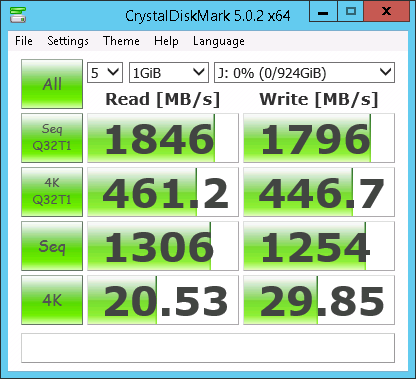This screenshot has height=379, width=416.
Task: Click the empty comment field at bottom
Action: 208,348
